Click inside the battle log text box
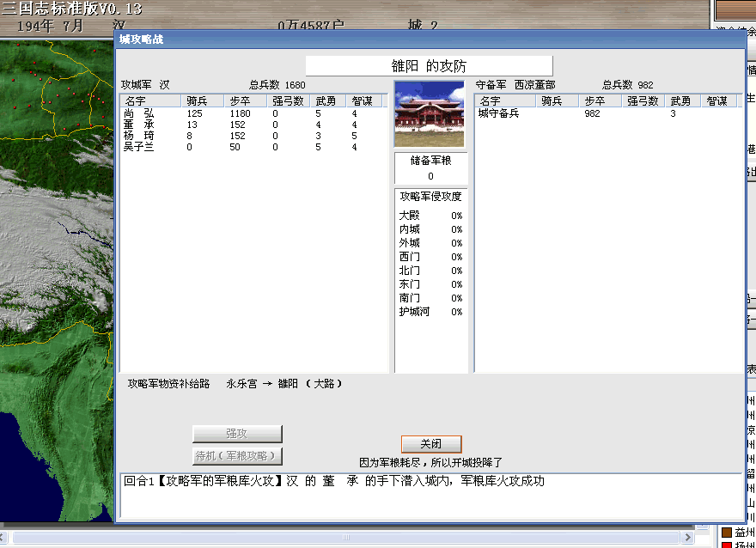756x548 pixels. 430,498
